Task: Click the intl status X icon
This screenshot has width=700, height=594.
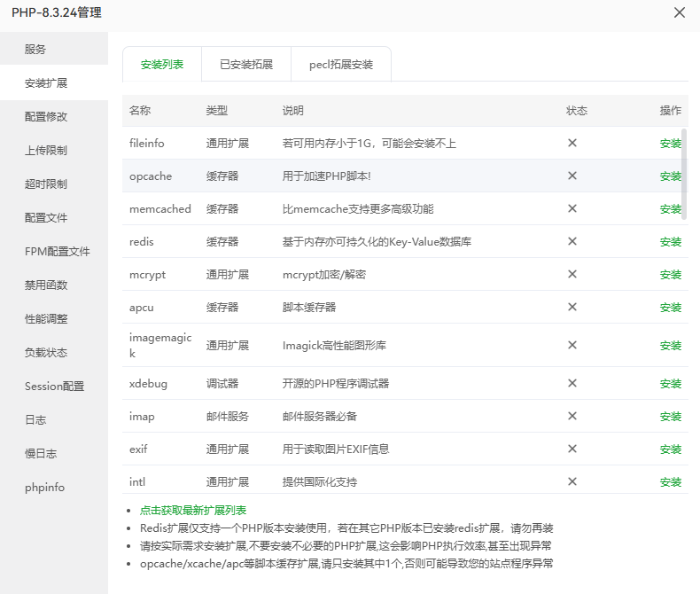Action: [572, 481]
